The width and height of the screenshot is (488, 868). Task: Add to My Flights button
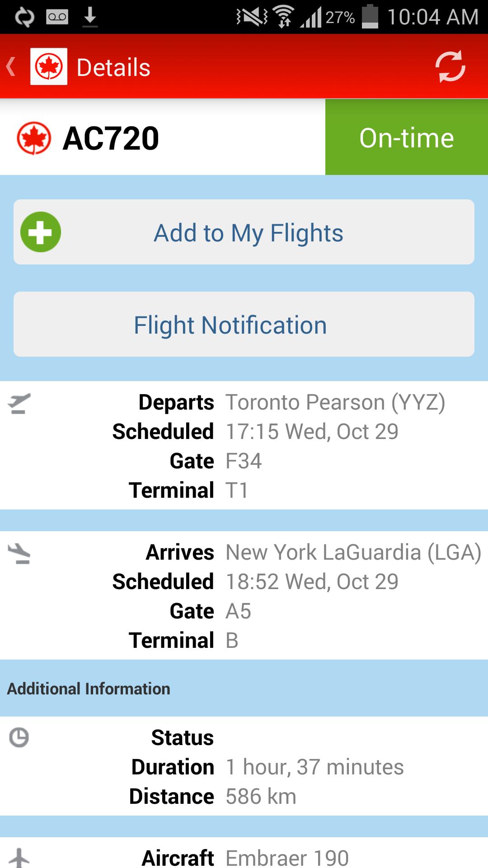[x=244, y=232]
